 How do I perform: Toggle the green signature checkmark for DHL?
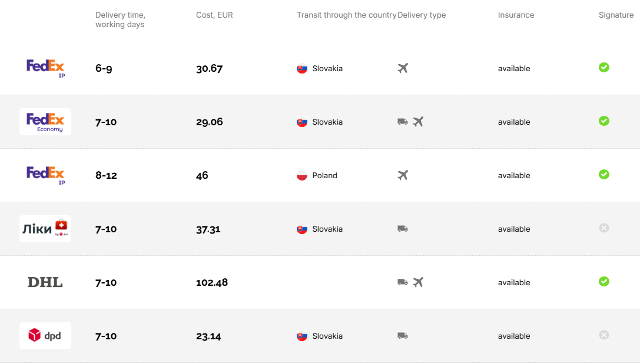pos(603,282)
